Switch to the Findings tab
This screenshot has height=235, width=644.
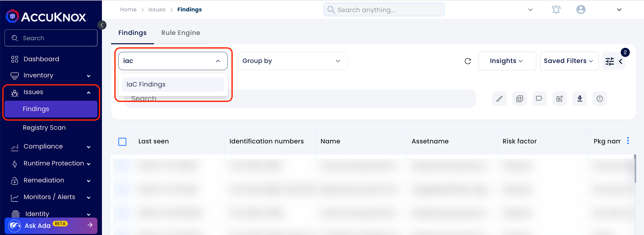pyautogui.click(x=133, y=33)
